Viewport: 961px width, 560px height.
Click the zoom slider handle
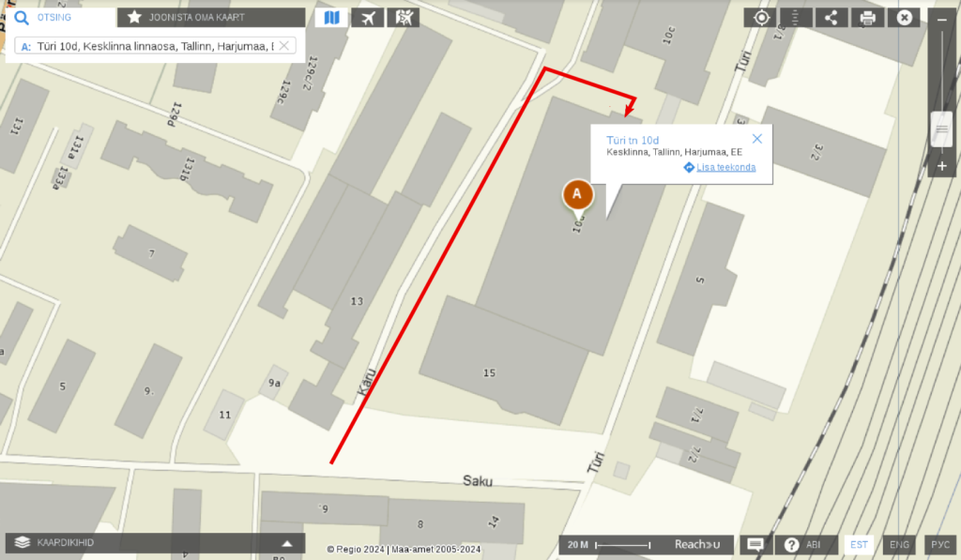pyautogui.click(x=942, y=129)
